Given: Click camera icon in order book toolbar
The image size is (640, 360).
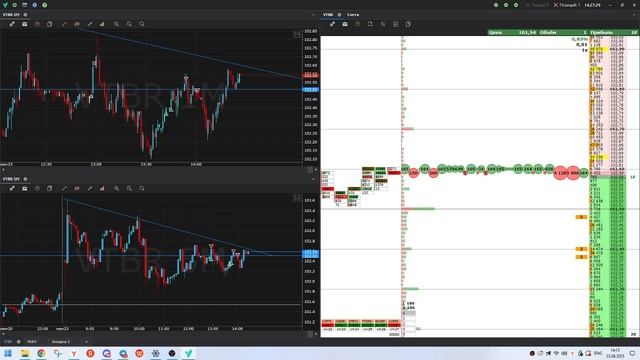Looking at the screenshot, I should [345, 24].
